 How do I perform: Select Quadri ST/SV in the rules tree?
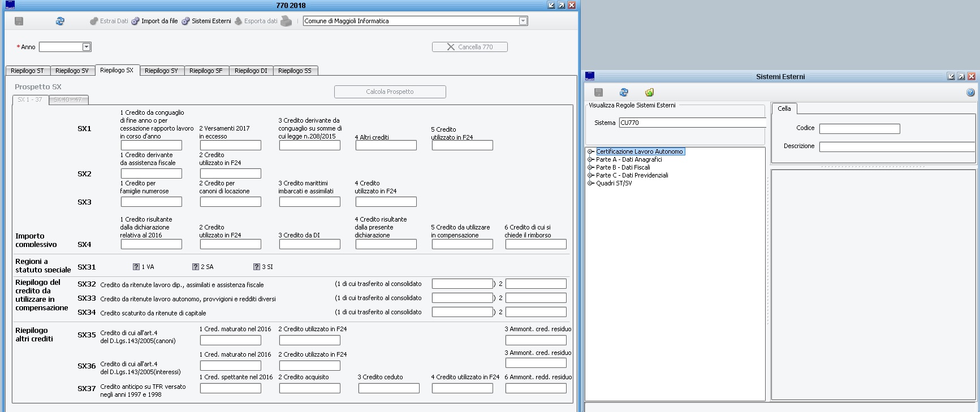614,183
